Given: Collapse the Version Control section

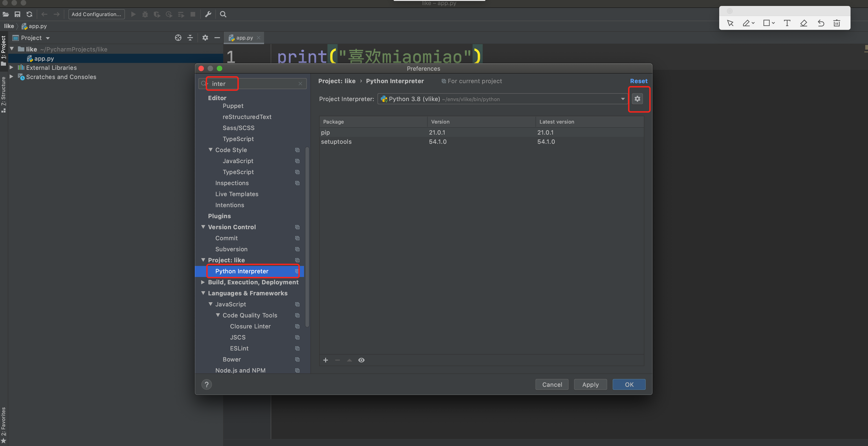Looking at the screenshot, I should (203, 227).
